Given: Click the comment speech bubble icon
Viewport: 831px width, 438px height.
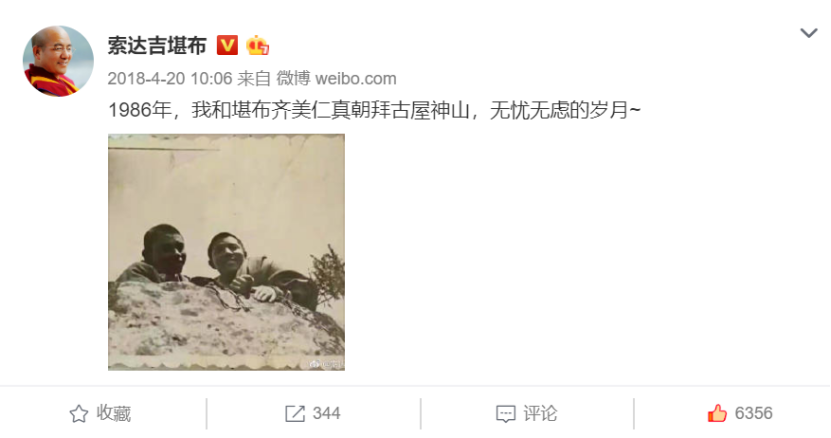Looking at the screenshot, I should 505,414.
